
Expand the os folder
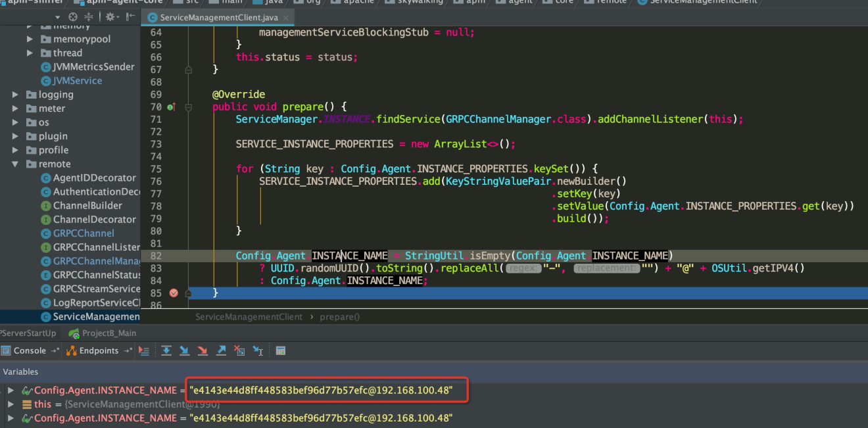click(15, 122)
